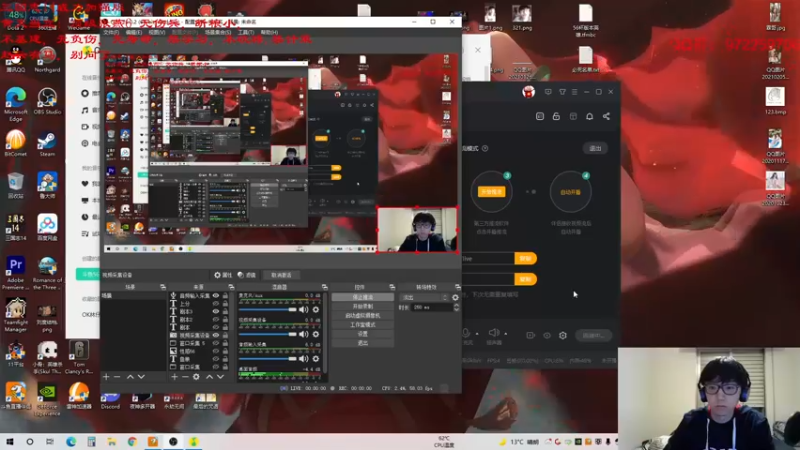
Task: Toggle visibility of 视频采集设备 source
Action: 216,335
